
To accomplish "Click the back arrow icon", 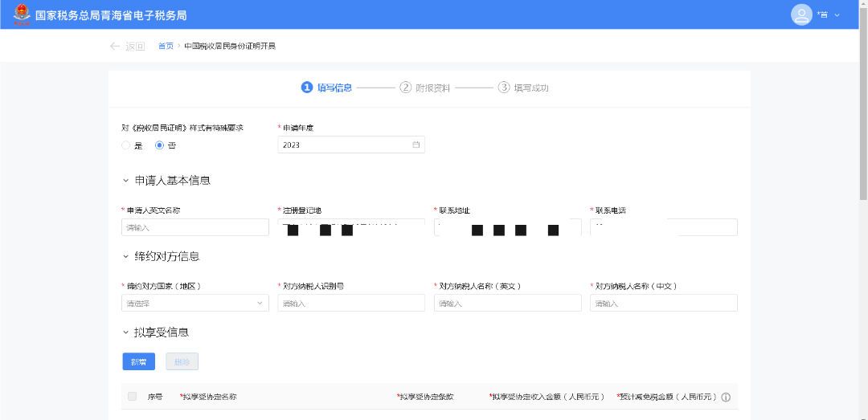I will tap(115, 46).
